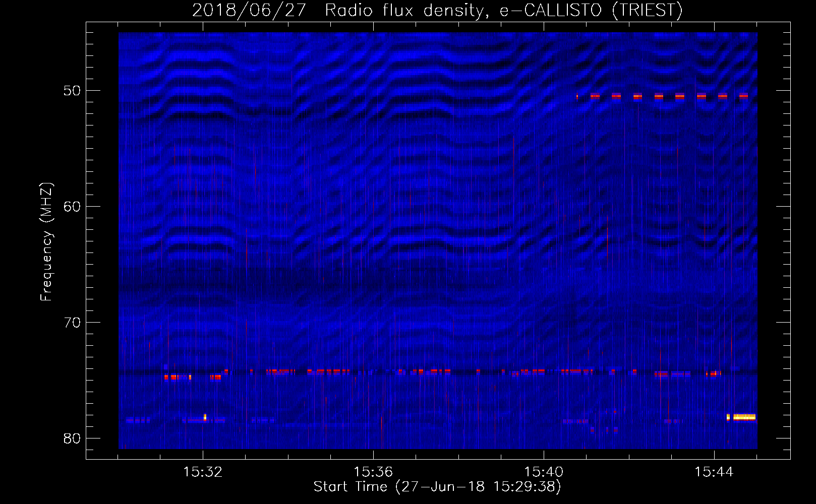Click the 80 frequency tick label

[72, 438]
